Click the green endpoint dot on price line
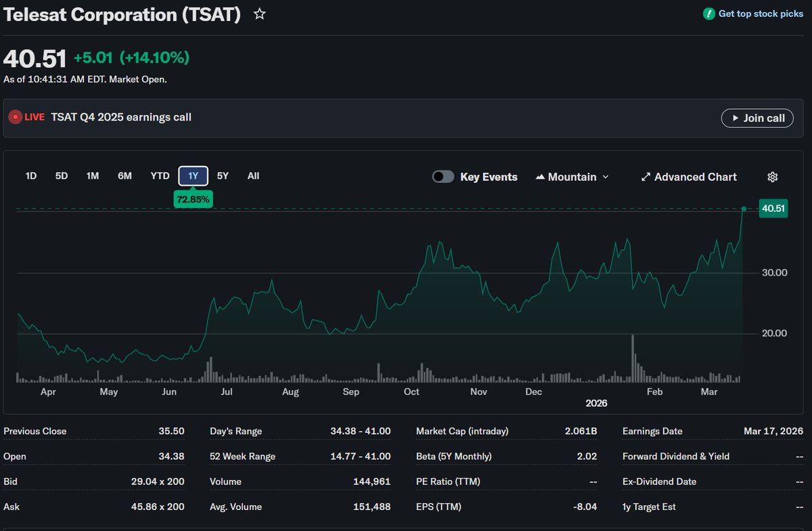This screenshot has width=812, height=531. click(x=744, y=209)
